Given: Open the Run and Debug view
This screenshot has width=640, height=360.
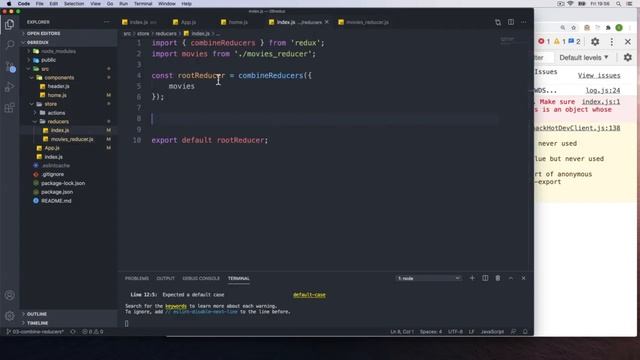Looking at the screenshot, I should tap(9, 87).
